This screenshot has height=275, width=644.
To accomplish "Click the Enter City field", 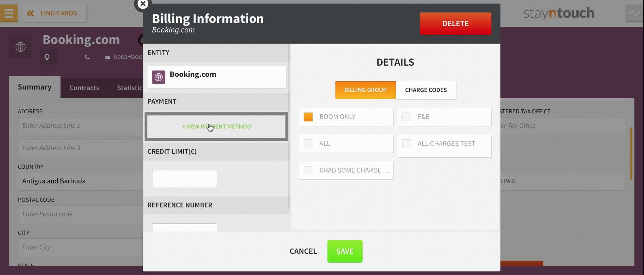I will tap(80, 247).
